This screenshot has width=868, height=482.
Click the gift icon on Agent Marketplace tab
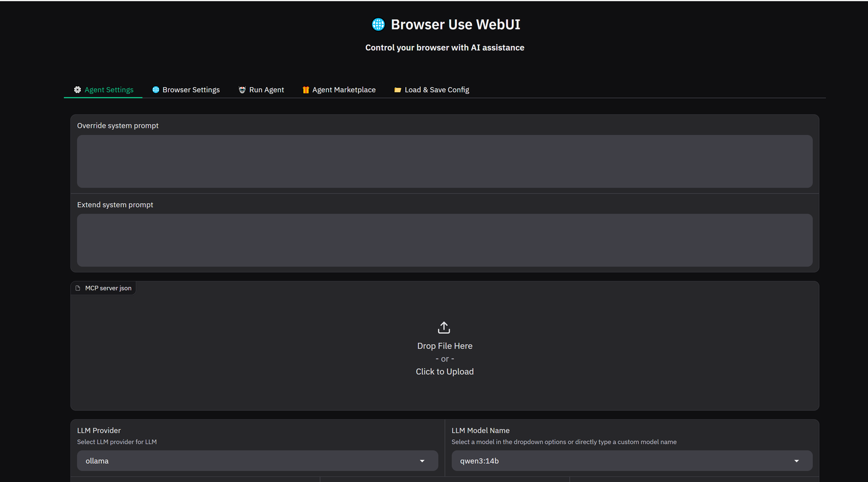point(306,90)
